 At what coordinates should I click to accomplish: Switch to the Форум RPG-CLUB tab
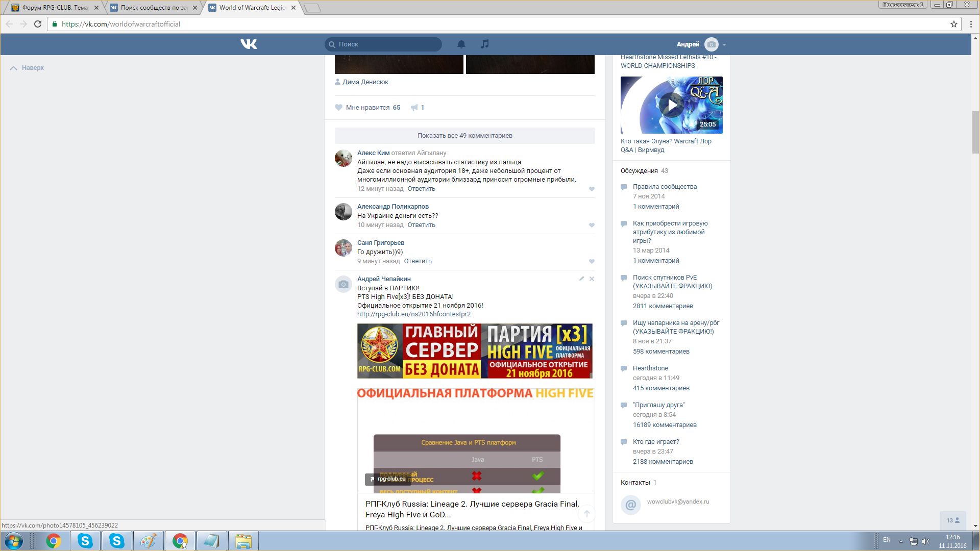pos(54,8)
